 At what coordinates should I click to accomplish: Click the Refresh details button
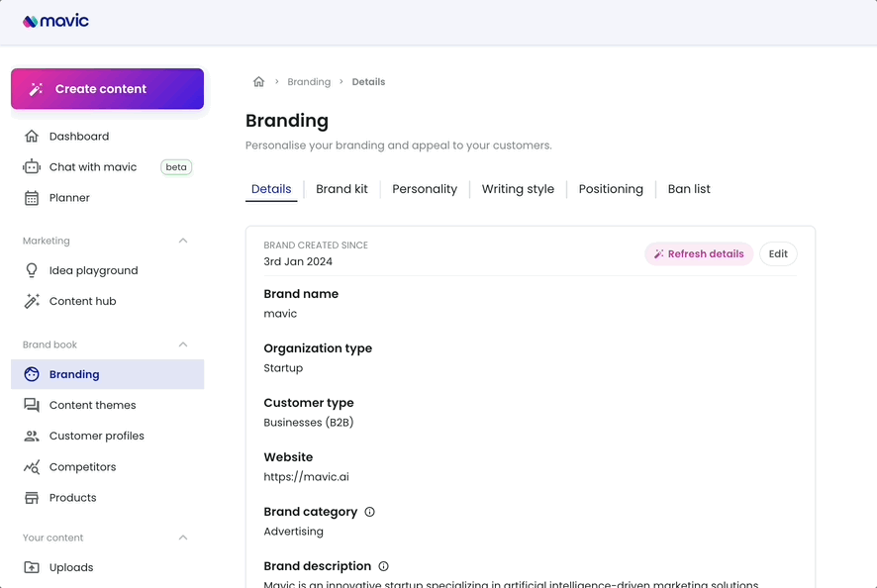[x=699, y=254]
